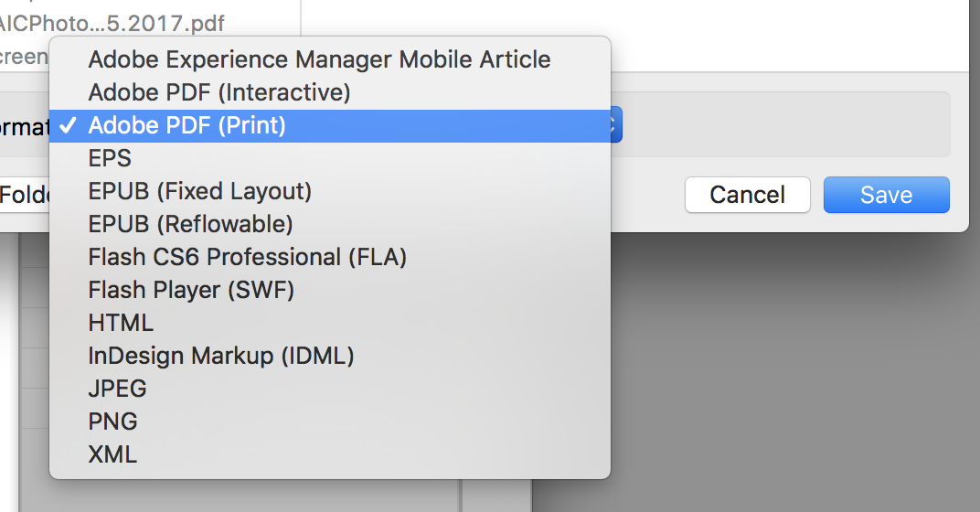This screenshot has width=980, height=512.
Task: Select EPUB (Reflowable) format
Action: [x=330, y=224]
